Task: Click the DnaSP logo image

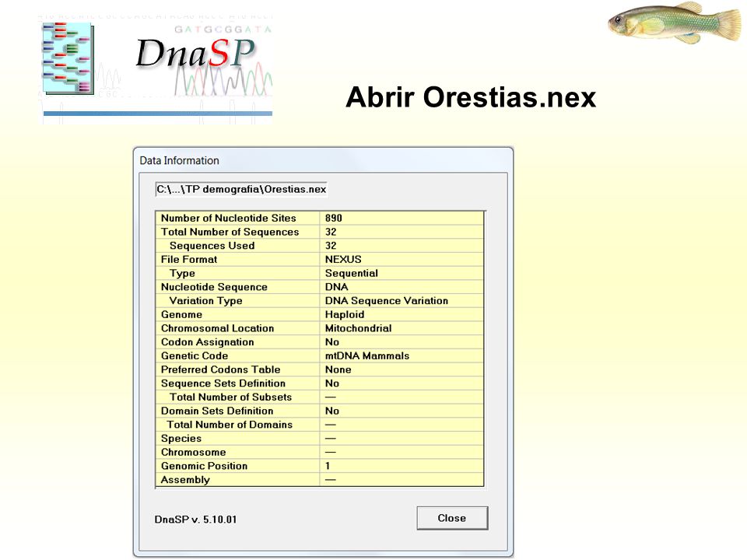Action: coord(157,70)
